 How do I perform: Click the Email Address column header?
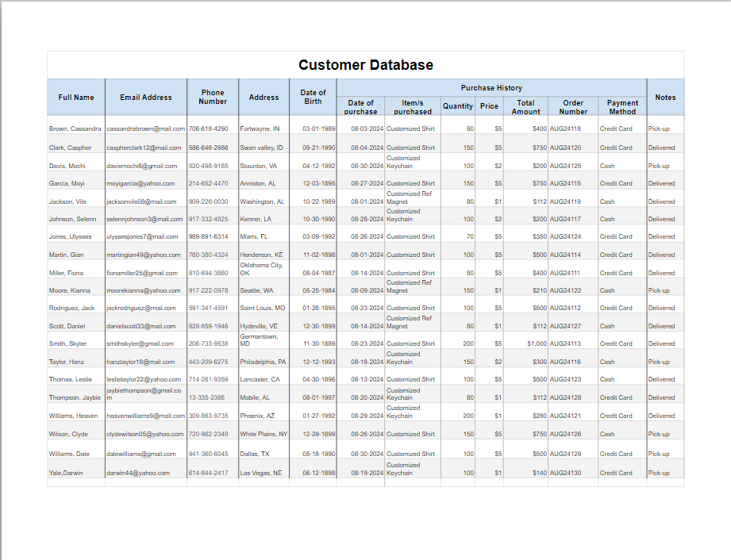[x=146, y=98]
